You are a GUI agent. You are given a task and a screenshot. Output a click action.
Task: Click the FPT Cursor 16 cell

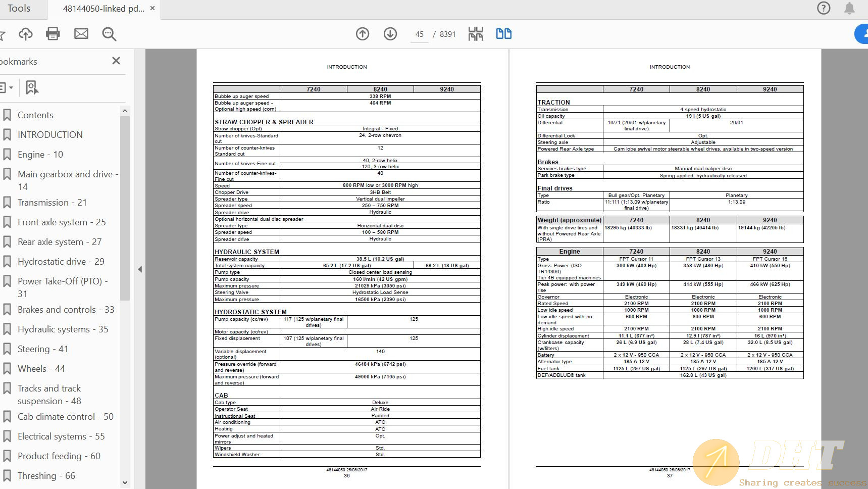(x=770, y=259)
